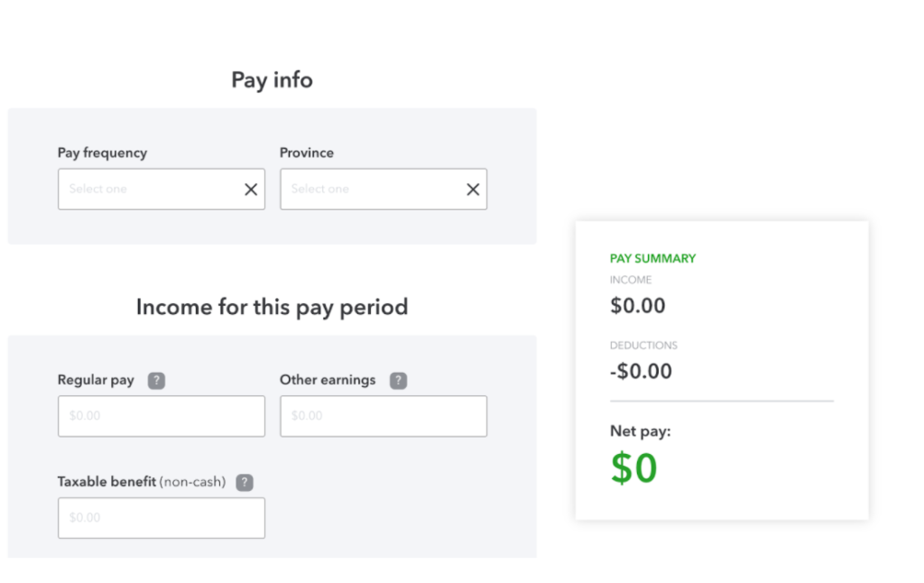The width and height of the screenshot is (924, 583).
Task: Focus the Regular pay amount field
Action: 162,416
